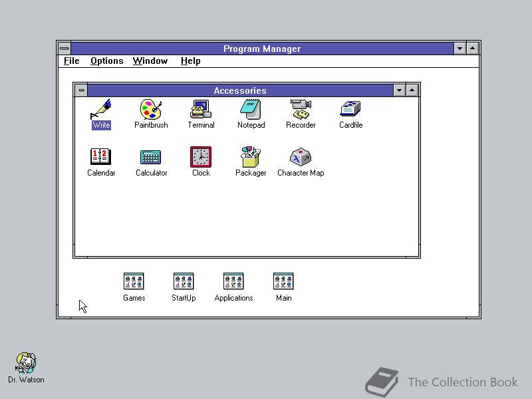Open the Window menu
Viewport: 532px width, 399px height.
[x=150, y=61]
